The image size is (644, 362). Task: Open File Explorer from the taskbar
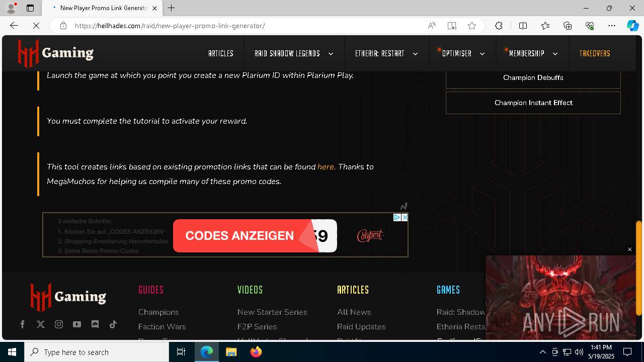(231, 352)
